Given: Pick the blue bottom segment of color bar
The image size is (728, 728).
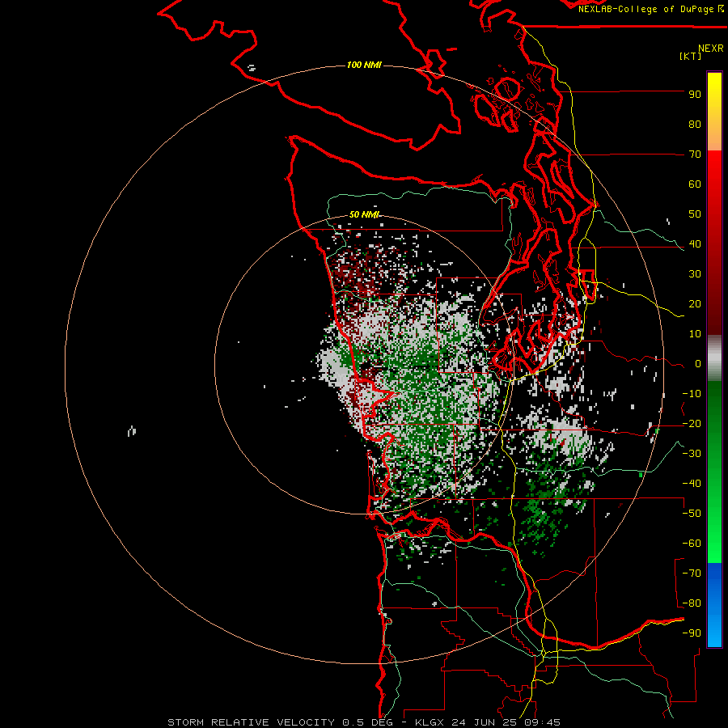Looking at the screenshot, I should 714,604.
